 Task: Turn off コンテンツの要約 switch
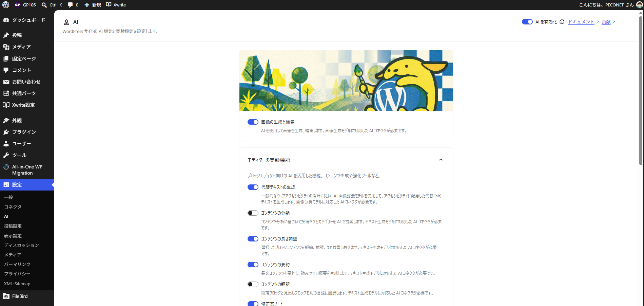[253, 265]
